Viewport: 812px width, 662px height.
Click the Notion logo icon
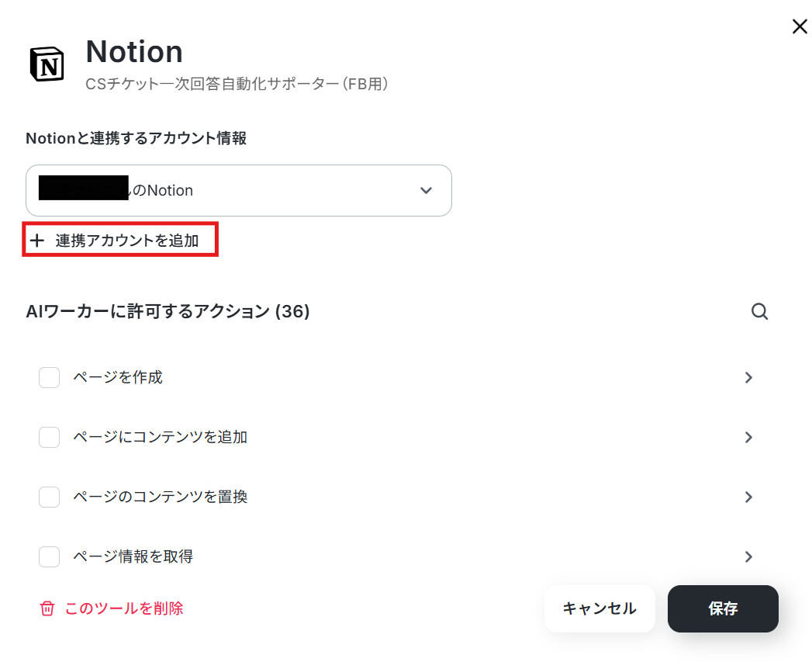coord(47,64)
